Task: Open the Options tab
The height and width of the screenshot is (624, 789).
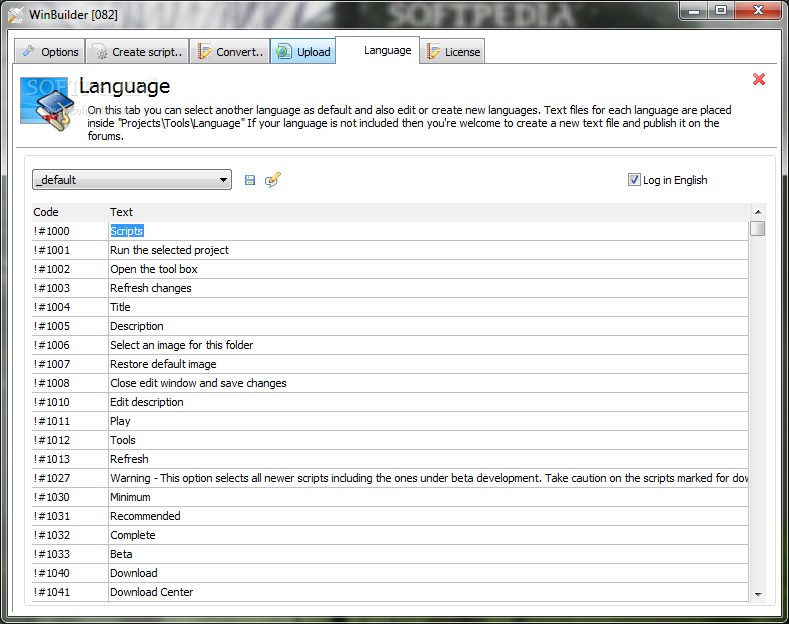Action: pos(50,52)
